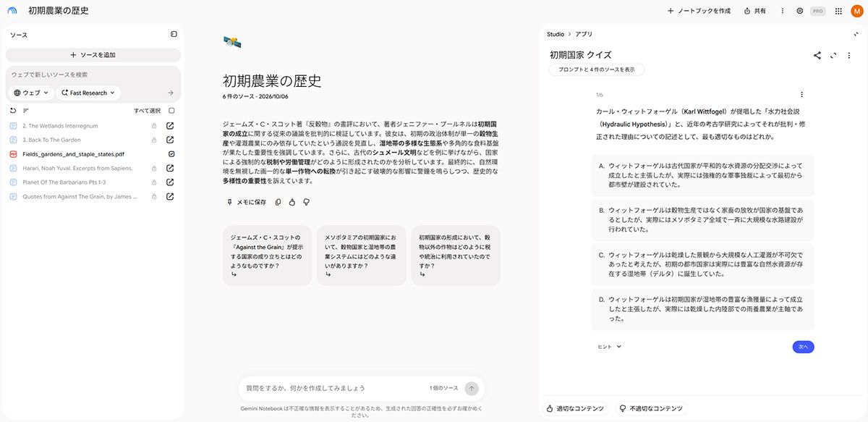Click the PRO badge in header

click(818, 11)
